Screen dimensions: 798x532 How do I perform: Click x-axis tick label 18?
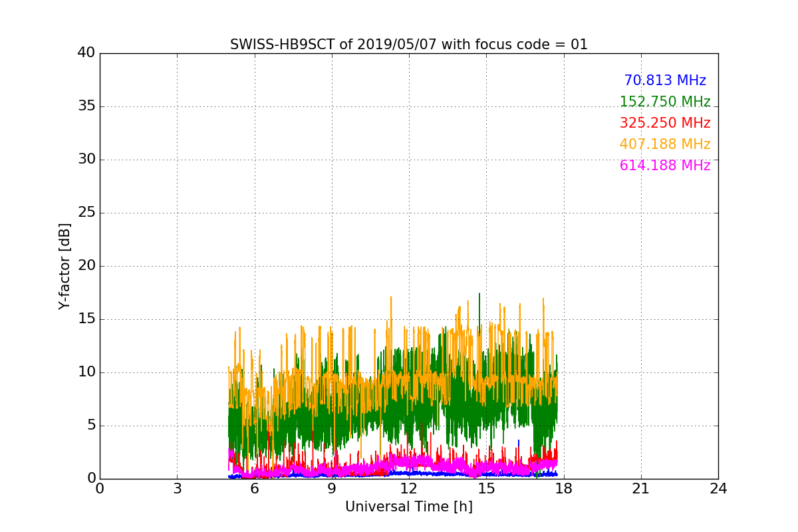coord(564,489)
